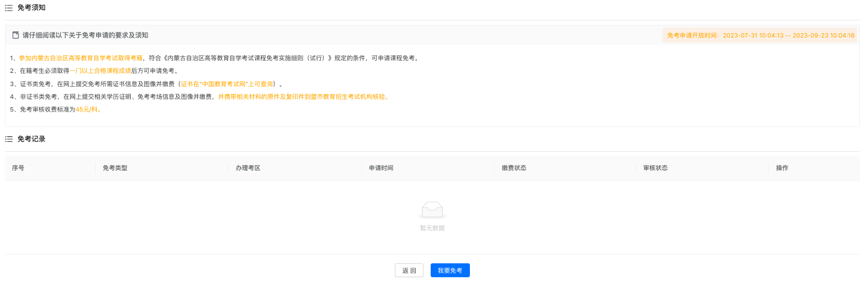Click the 暂无数据 placeholder text

[x=432, y=228]
